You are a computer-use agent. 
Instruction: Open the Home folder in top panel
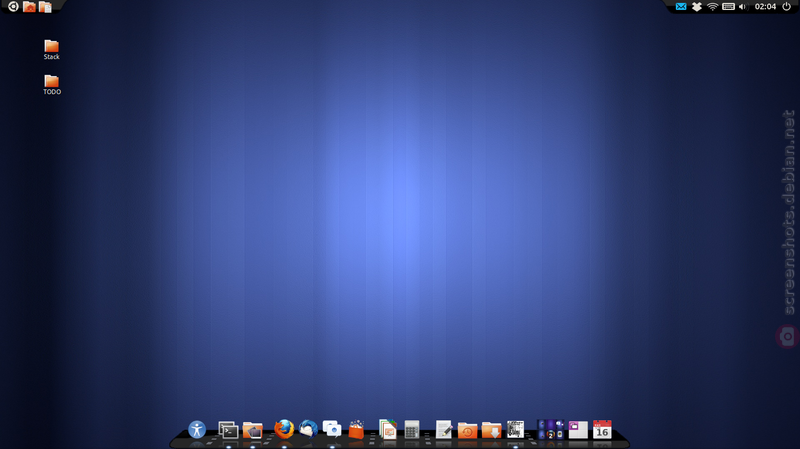point(30,7)
